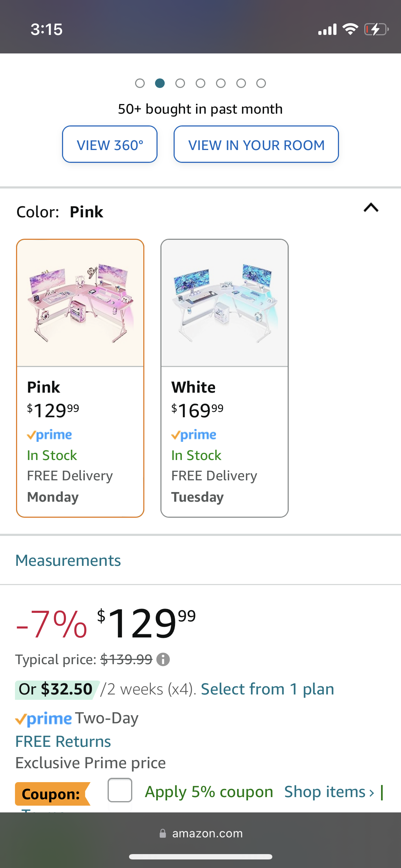This screenshot has height=868, width=401.
Task: Tap the amazon.com address bar
Action: pyautogui.click(x=207, y=833)
